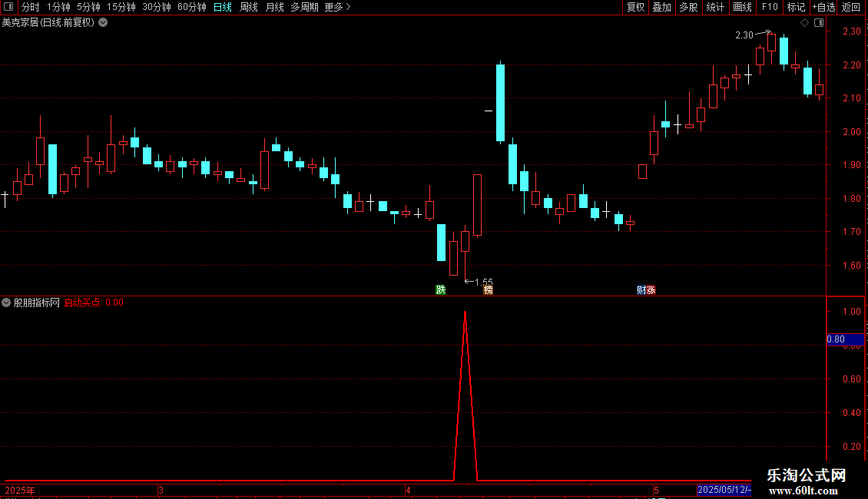The height and width of the screenshot is (499, 868).
Task: Click the split-window icon in chart corner
Action: (x=819, y=23)
